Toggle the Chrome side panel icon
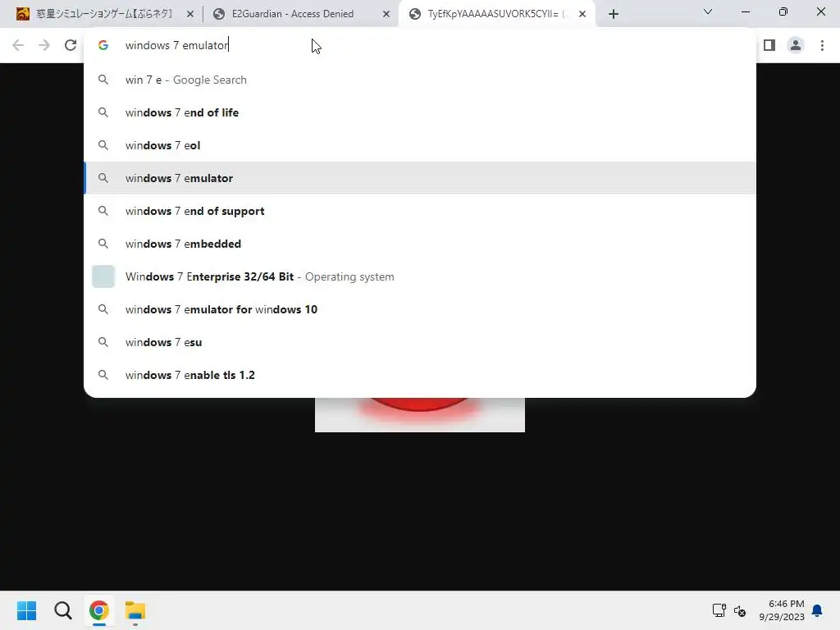Image resolution: width=840 pixels, height=630 pixels. pyautogui.click(x=769, y=45)
